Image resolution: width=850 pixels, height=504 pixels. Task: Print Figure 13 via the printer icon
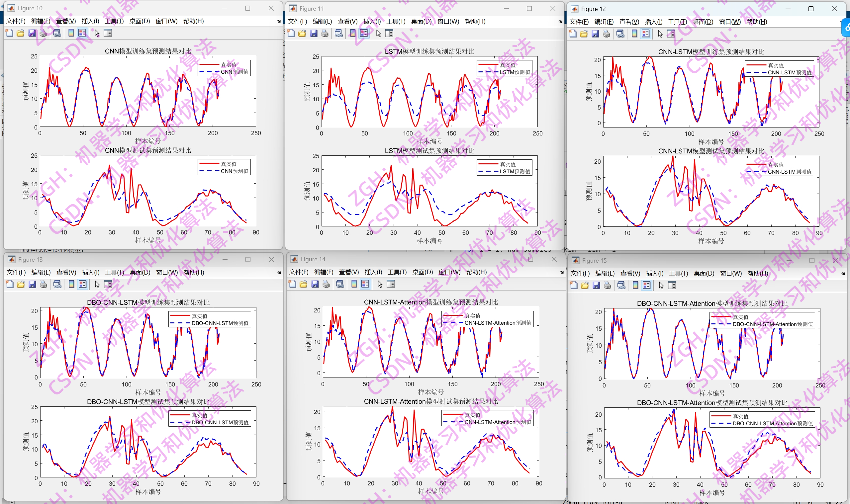click(44, 284)
